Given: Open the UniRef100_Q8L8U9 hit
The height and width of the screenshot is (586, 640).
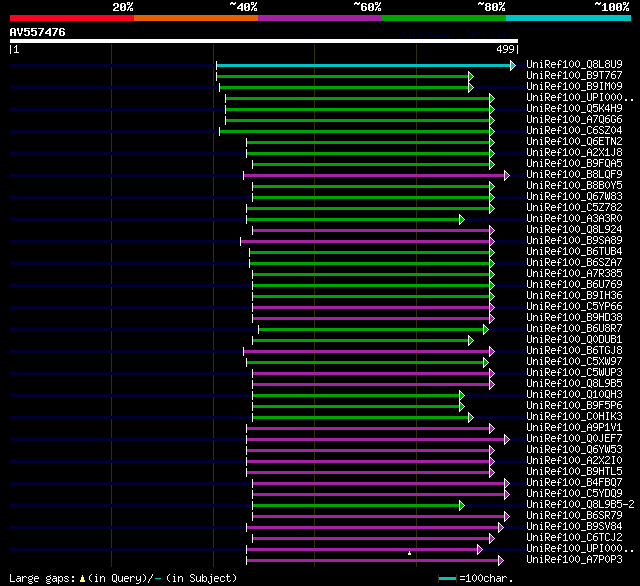Looking at the screenshot, I should [x=574, y=64].
